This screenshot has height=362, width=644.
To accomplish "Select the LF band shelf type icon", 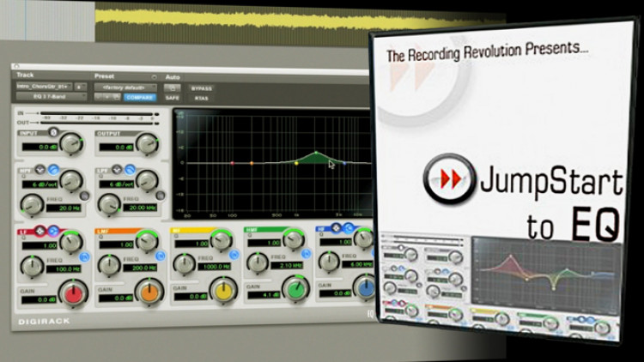I will point(53,231).
